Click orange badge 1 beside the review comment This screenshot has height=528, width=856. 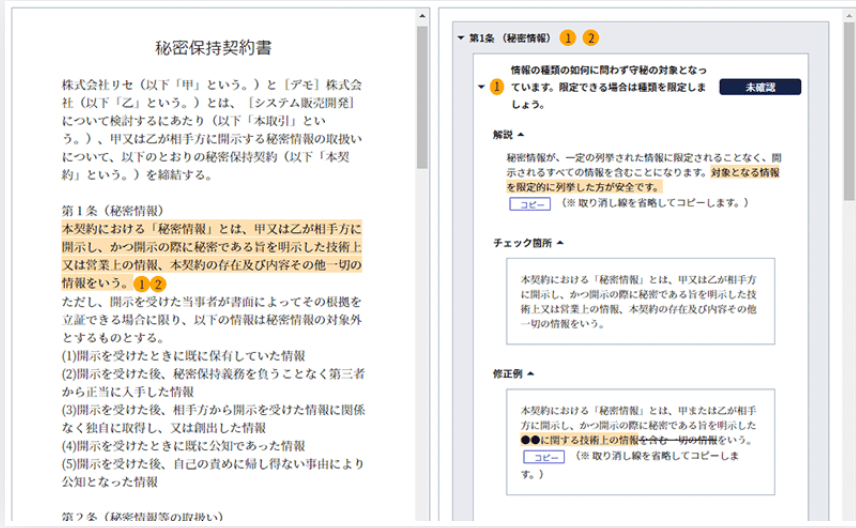(497, 88)
